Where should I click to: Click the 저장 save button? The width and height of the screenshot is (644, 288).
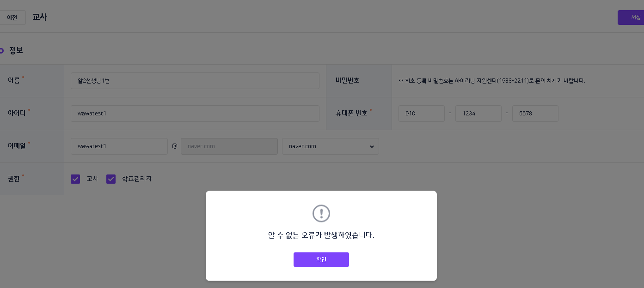click(x=632, y=18)
